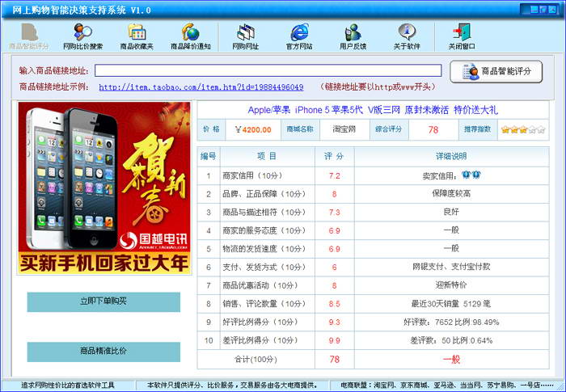Open 网购比价搜索 search tool
The width and height of the screenshot is (566, 392).
click(82, 36)
